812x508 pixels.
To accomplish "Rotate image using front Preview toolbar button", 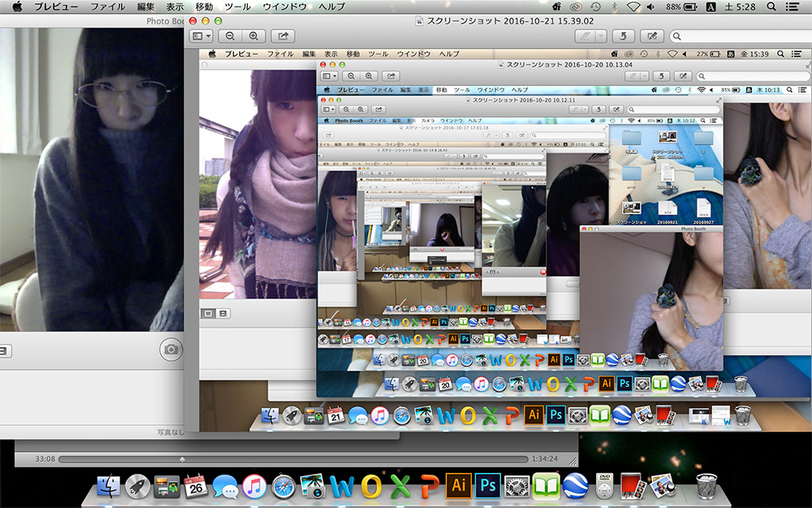I will 624,37.
